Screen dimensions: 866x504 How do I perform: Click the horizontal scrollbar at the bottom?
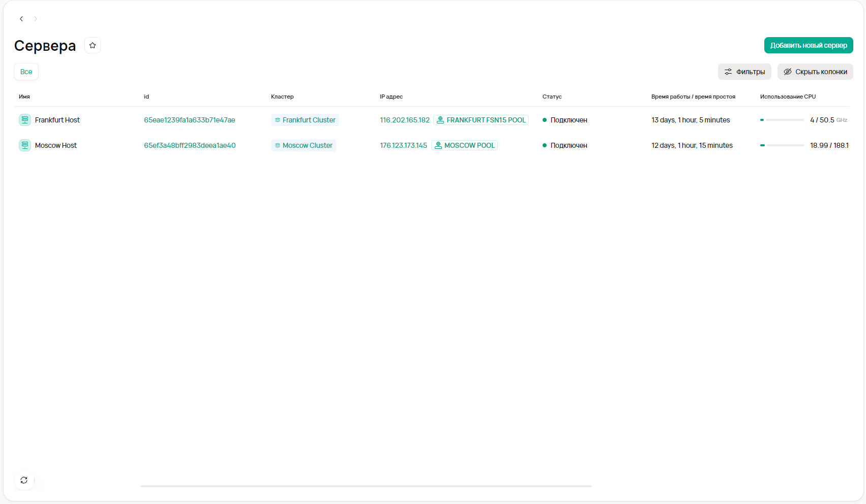tap(366, 486)
